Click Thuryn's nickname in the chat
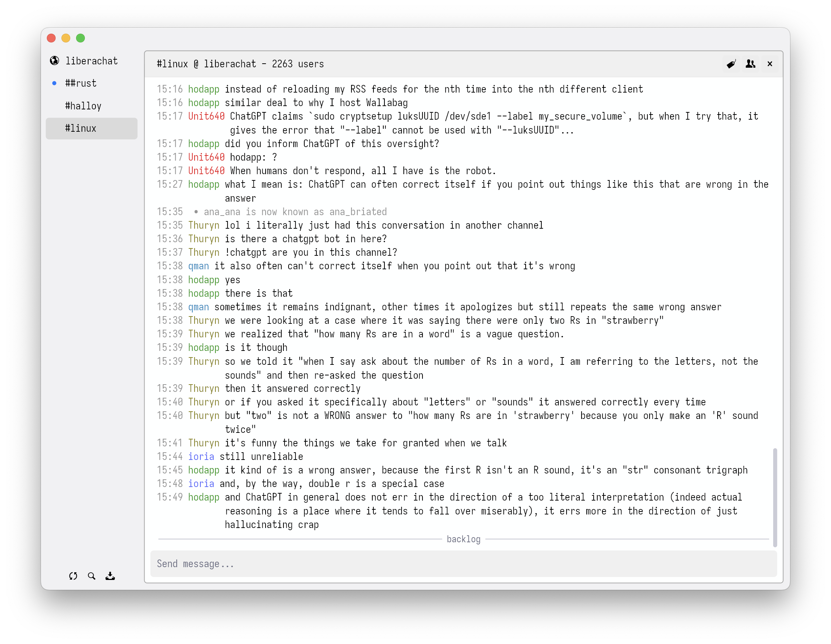 click(204, 225)
